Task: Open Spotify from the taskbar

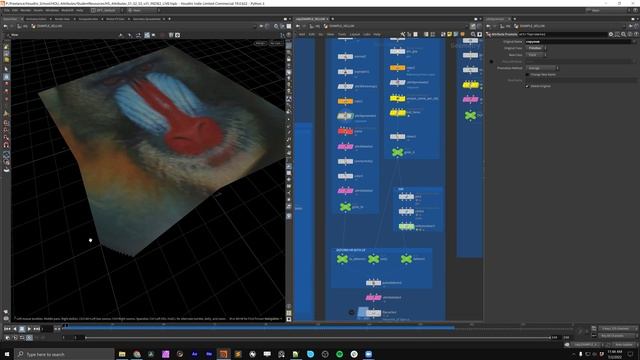Action: tap(340, 354)
